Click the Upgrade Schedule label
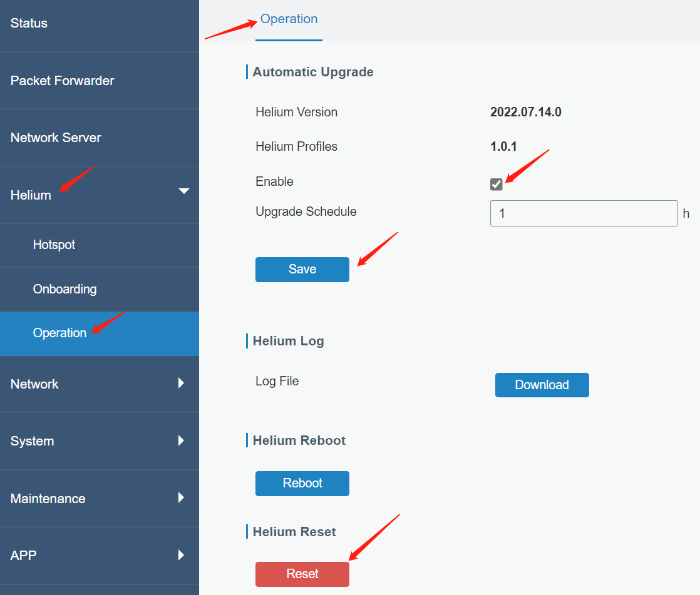Screen dimensions: 700x595 pos(306,212)
